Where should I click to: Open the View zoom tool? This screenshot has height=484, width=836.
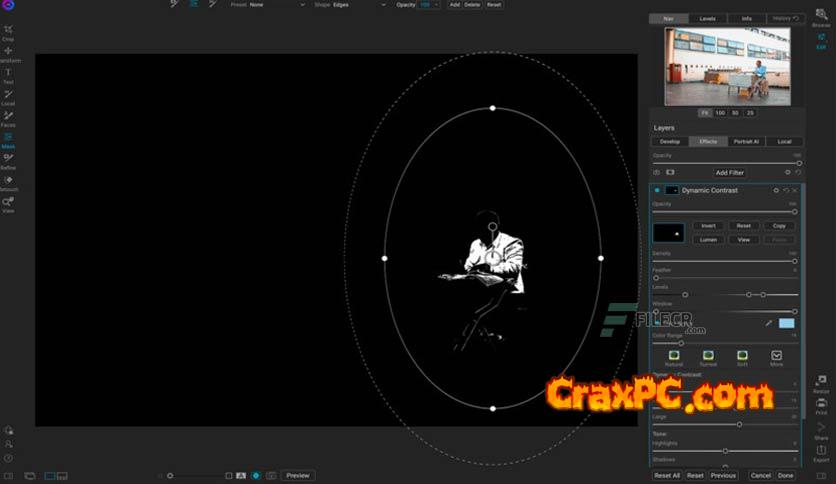click(8, 203)
